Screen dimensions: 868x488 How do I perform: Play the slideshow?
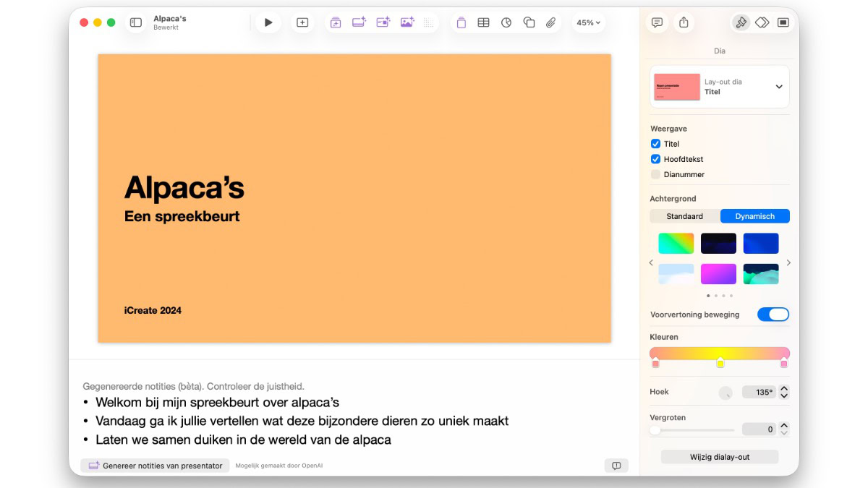[x=268, y=22]
